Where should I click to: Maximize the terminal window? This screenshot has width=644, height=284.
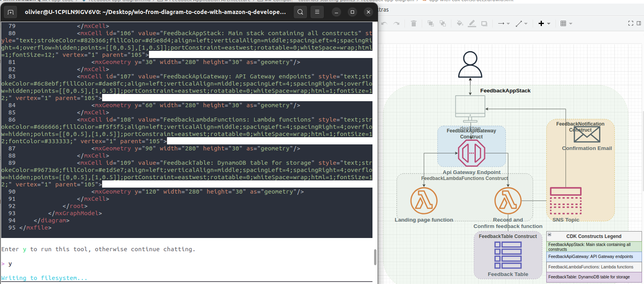352,12
